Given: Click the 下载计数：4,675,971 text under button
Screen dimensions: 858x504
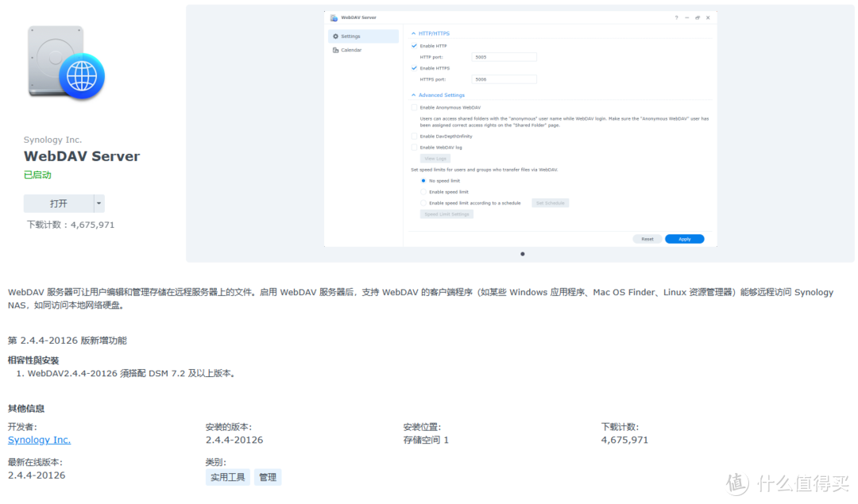Looking at the screenshot, I should 71,225.
